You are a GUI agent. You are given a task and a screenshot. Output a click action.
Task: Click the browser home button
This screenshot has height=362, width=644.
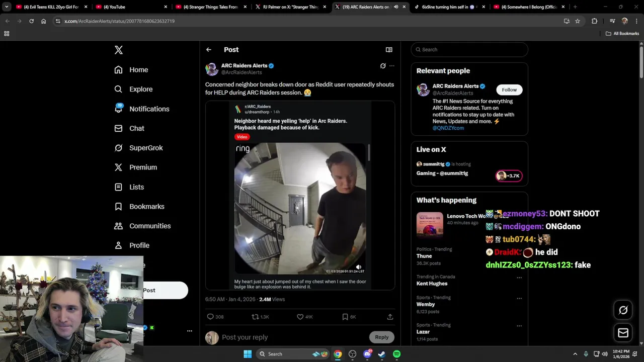click(43, 21)
